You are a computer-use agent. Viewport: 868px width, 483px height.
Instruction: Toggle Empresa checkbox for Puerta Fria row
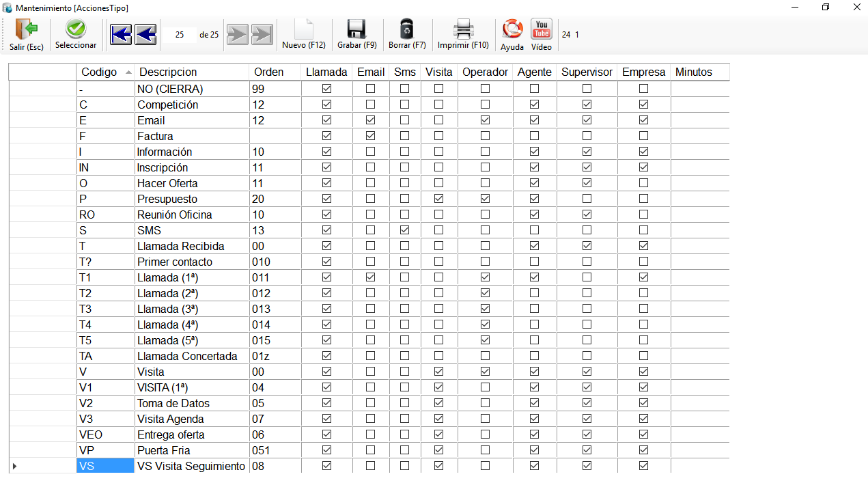point(643,450)
